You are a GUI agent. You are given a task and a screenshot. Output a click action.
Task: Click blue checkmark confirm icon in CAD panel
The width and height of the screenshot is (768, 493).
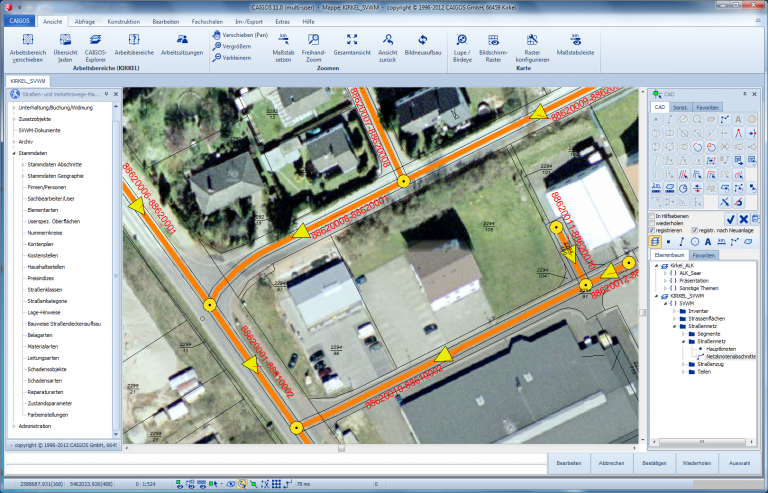pyautogui.click(x=731, y=218)
